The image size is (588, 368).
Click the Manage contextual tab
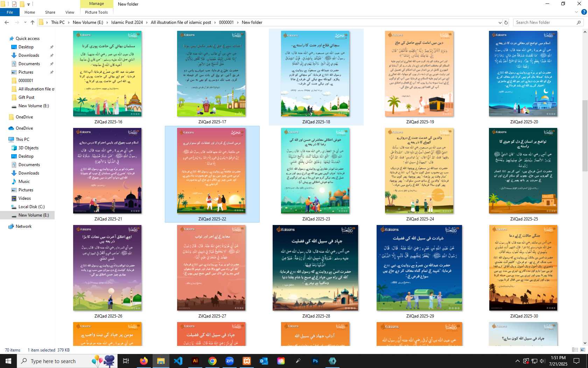(x=97, y=4)
